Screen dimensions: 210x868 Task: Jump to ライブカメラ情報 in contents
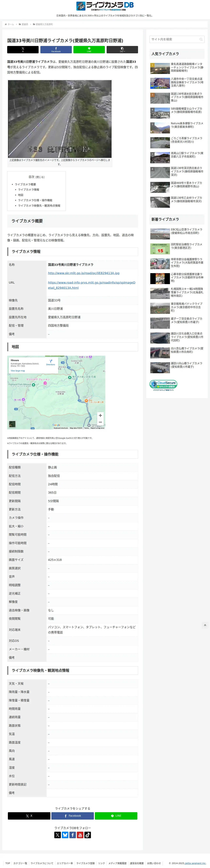(x=29, y=190)
